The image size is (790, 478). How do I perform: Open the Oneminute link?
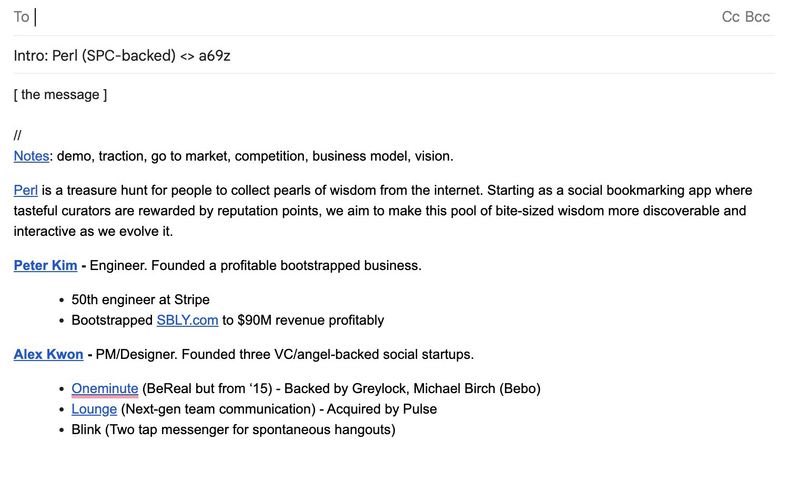click(105, 389)
